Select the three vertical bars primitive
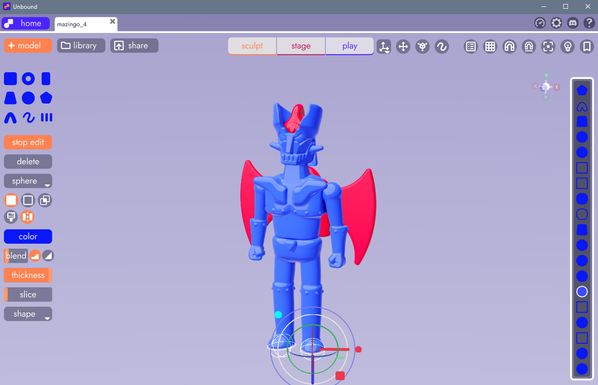Image resolution: width=598 pixels, height=385 pixels. tap(46, 118)
